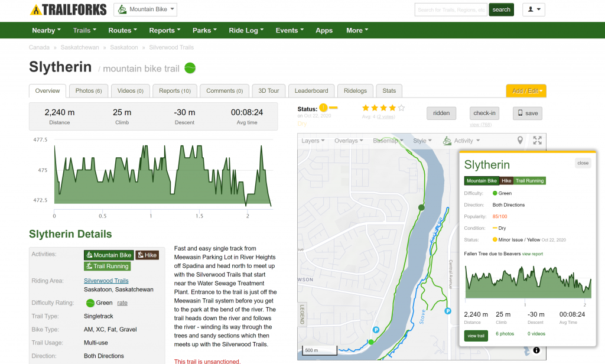This screenshot has width=605, height=364.
Task: Switch to the Videos (0) tab
Action: tap(131, 91)
